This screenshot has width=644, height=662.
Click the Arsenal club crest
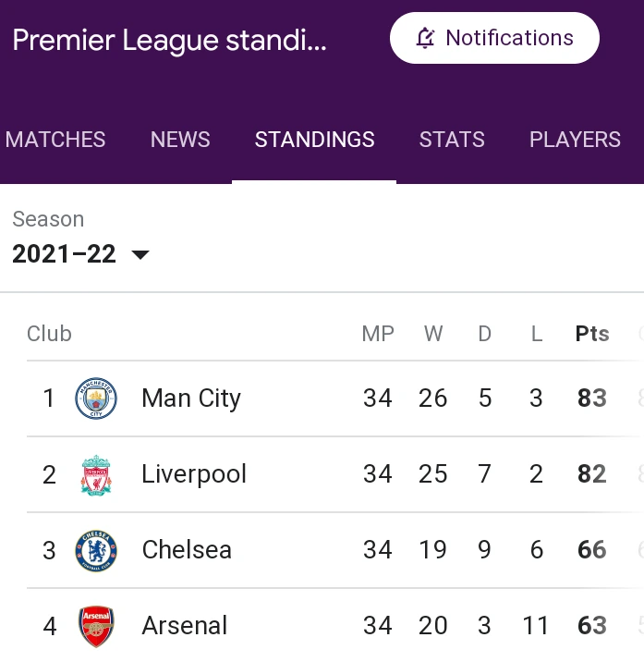point(96,626)
